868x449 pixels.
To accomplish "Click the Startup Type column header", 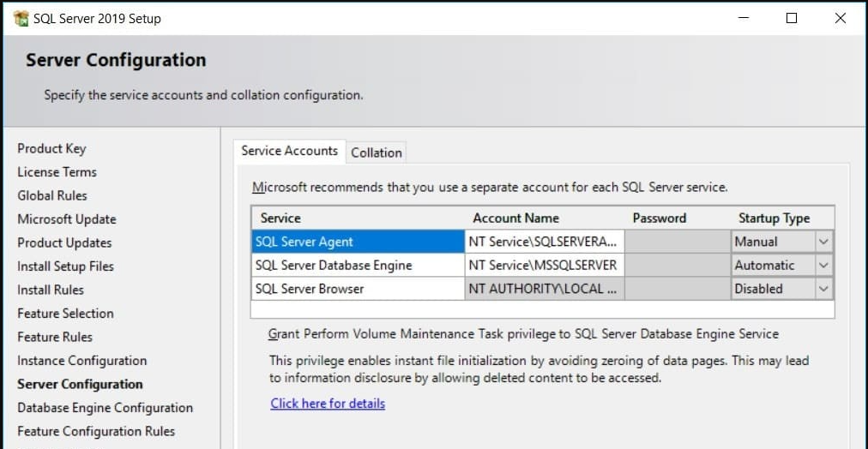I will click(774, 218).
